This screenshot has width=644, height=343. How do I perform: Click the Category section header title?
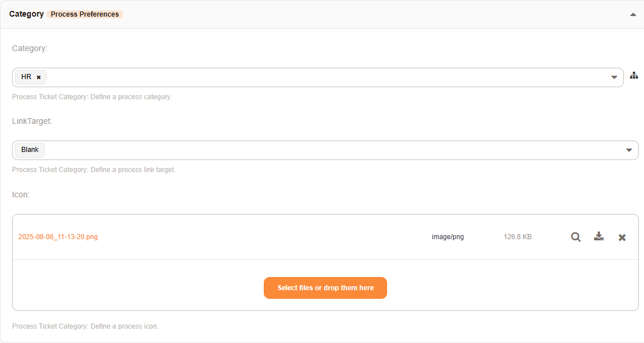tap(26, 14)
